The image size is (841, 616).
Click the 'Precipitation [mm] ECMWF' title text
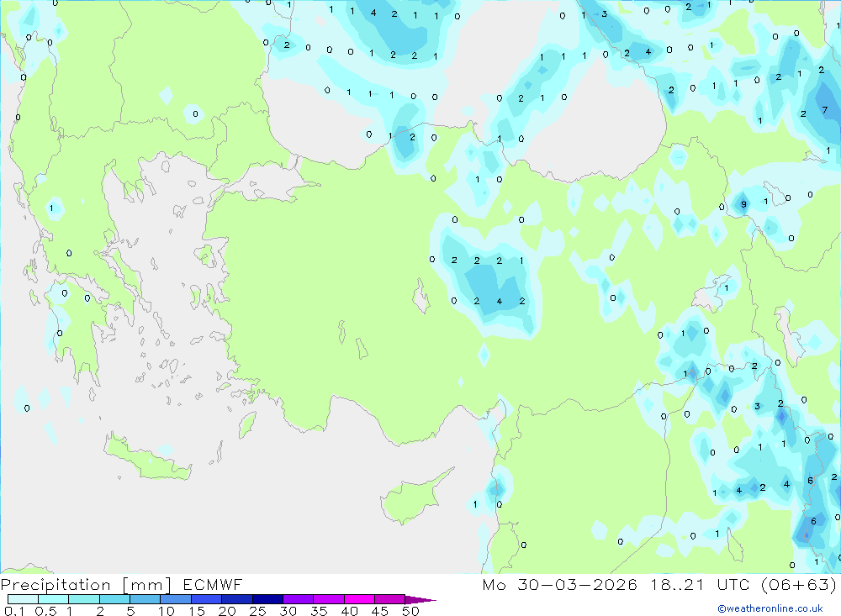(122, 585)
